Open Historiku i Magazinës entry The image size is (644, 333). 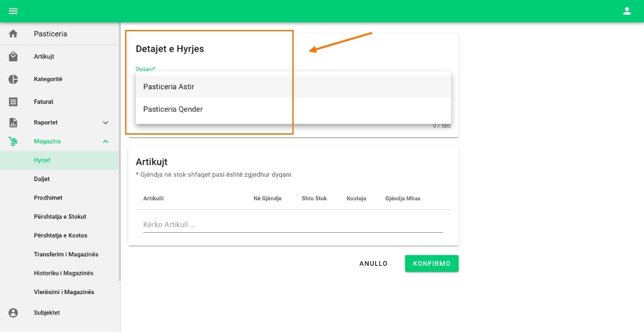pyautogui.click(x=63, y=273)
